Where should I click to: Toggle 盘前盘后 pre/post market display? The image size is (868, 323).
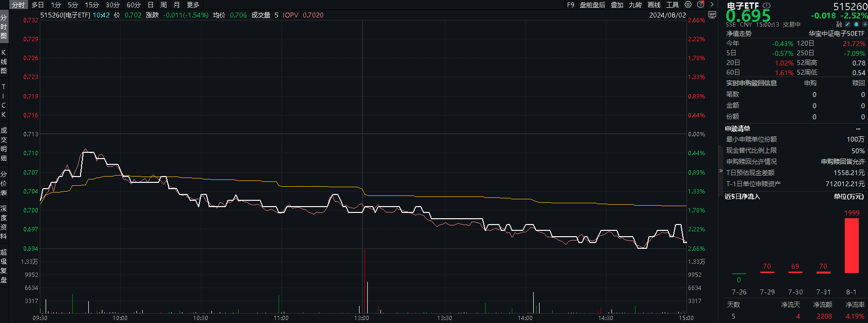coord(592,5)
